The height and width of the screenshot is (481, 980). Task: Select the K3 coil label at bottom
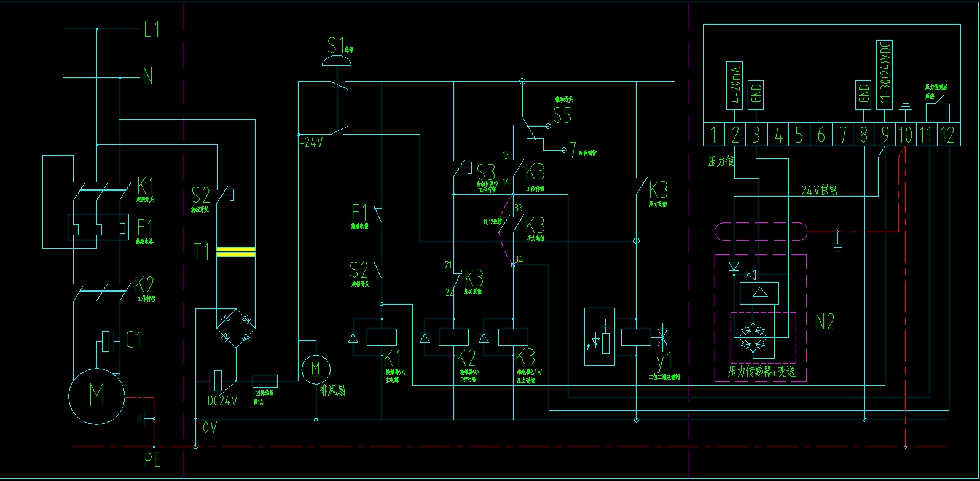[525, 358]
